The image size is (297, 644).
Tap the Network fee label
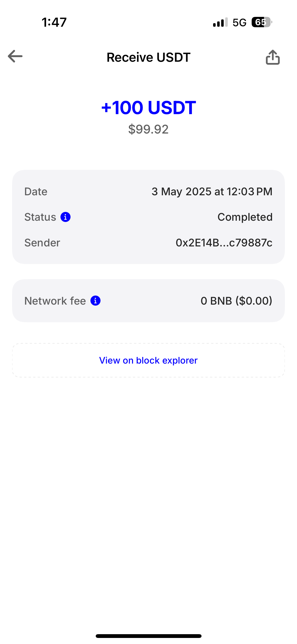click(x=55, y=301)
